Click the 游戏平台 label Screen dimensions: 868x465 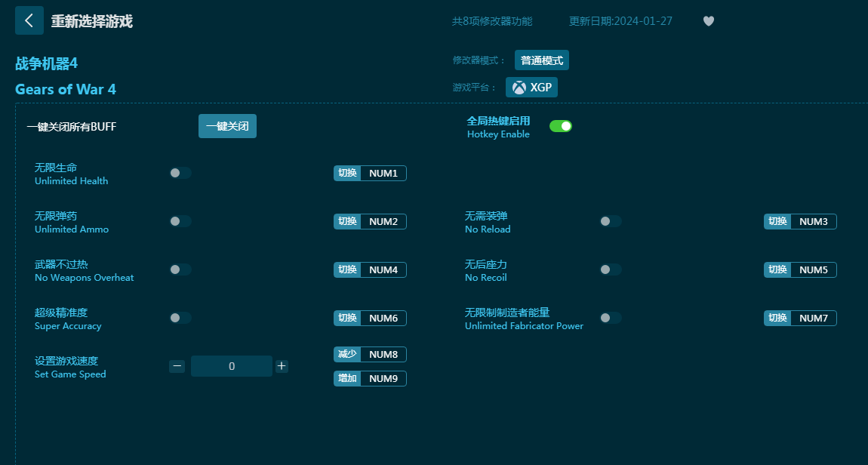pos(475,88)
